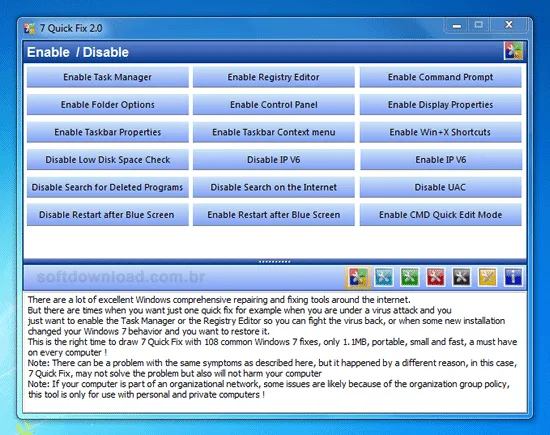The height and width of the screenshot is (435, 550).
Task: Open the multicolor Enable/Disable category icon
Action: [x=357, y=277]
